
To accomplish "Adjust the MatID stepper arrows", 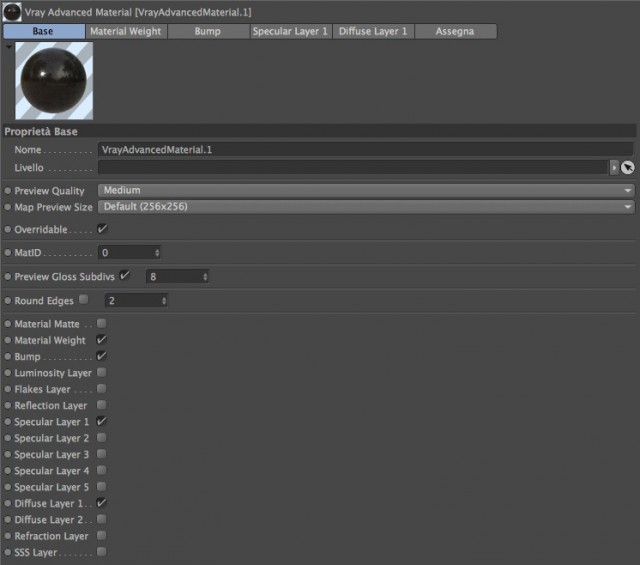I will [x=157, y=253].
